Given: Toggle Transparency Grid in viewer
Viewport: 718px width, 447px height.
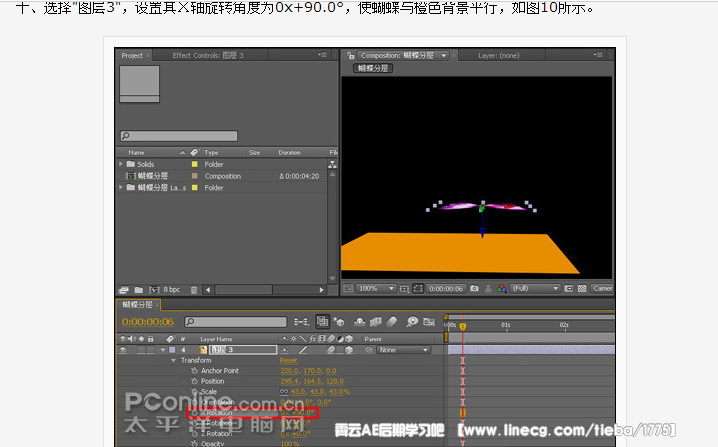Looking at the screenshot, I should click(x=582, y=289).
